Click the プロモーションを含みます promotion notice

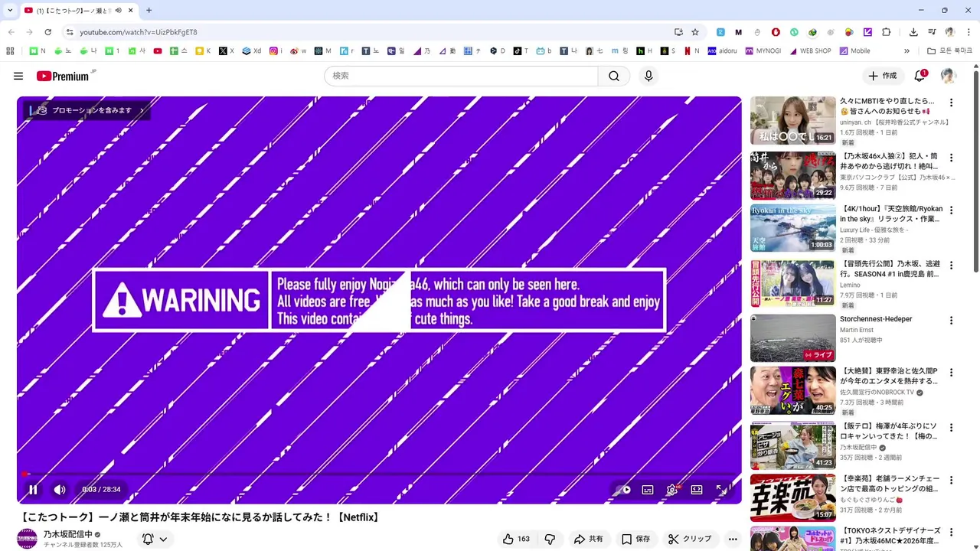[x=87, y=110]
